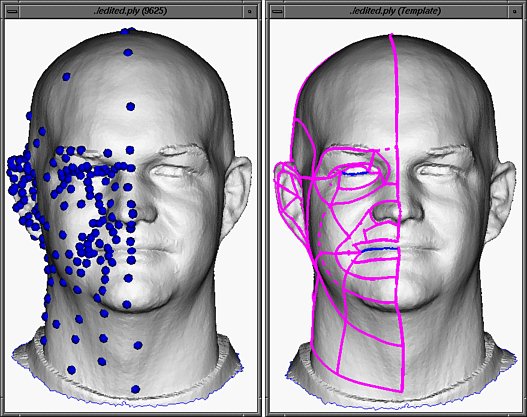Open window menu of the 9625 window
527x417 pixels.
(11, 11)
